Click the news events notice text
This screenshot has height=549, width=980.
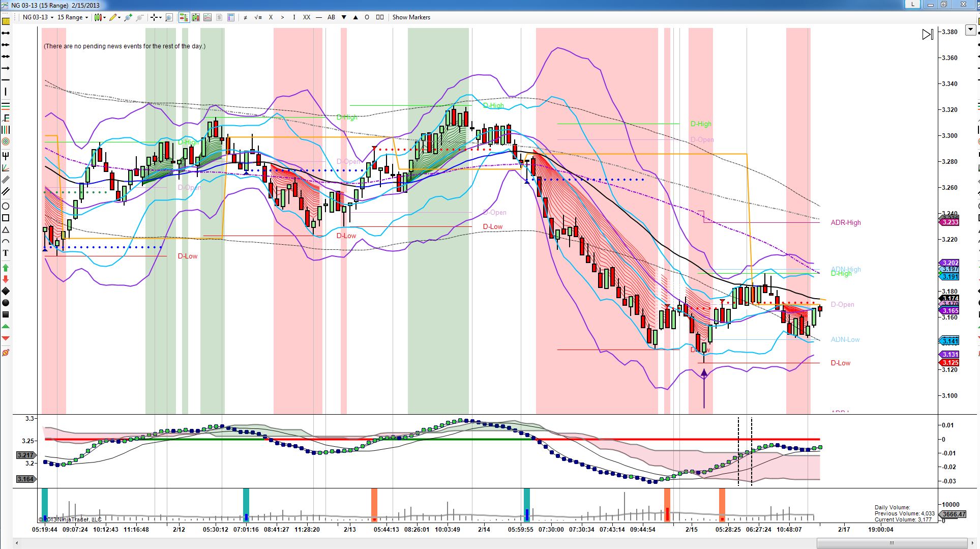tap(125, 46)
